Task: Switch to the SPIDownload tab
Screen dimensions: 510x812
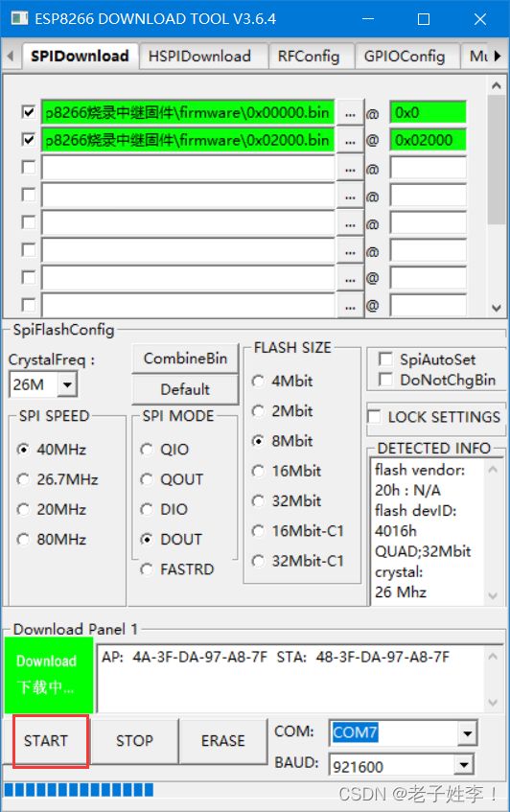Action: click(80, 56)
